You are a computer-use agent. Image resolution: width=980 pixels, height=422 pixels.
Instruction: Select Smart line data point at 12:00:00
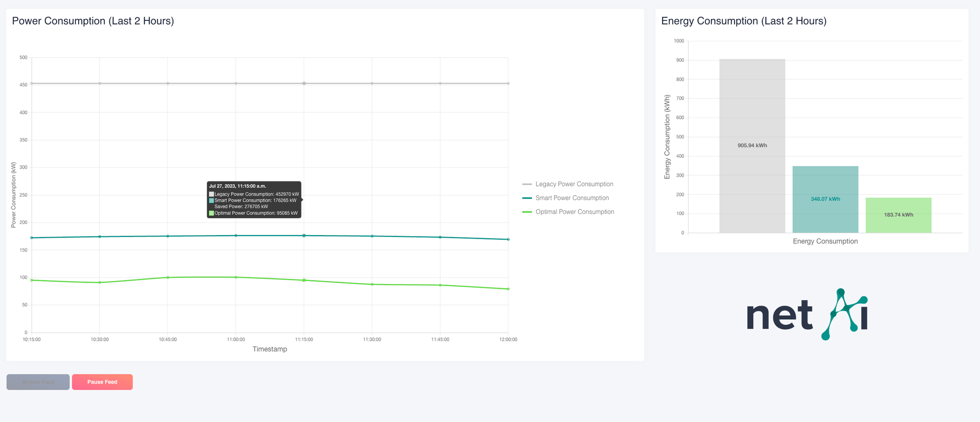coord(508,239)
